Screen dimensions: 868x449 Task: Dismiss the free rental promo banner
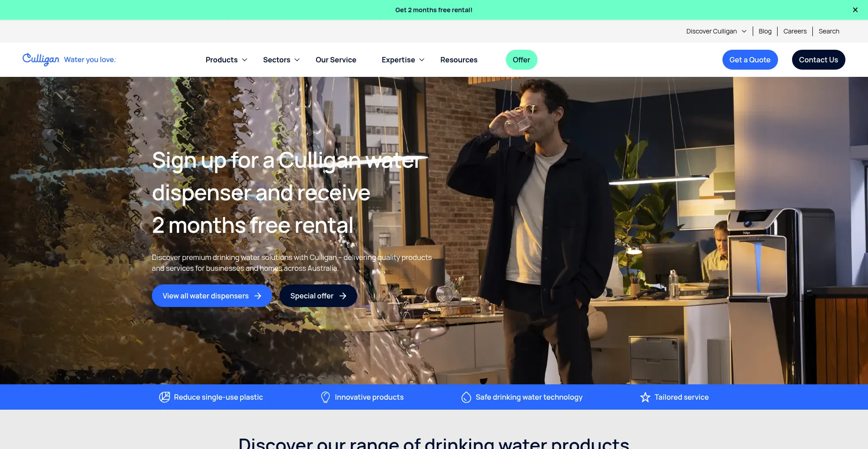855,10
